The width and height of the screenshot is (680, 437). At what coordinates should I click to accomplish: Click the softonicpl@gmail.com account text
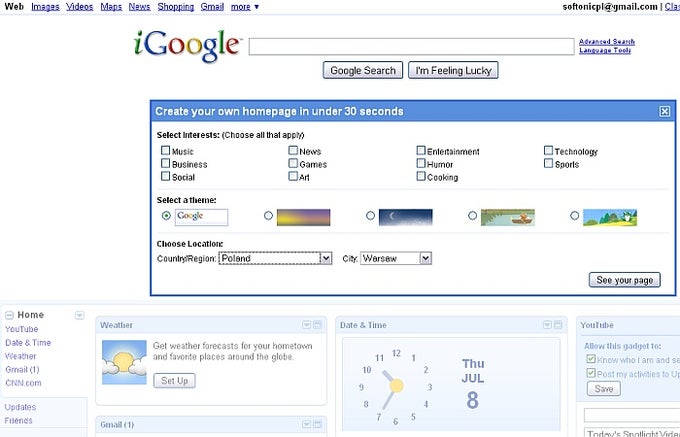(610, 7)
